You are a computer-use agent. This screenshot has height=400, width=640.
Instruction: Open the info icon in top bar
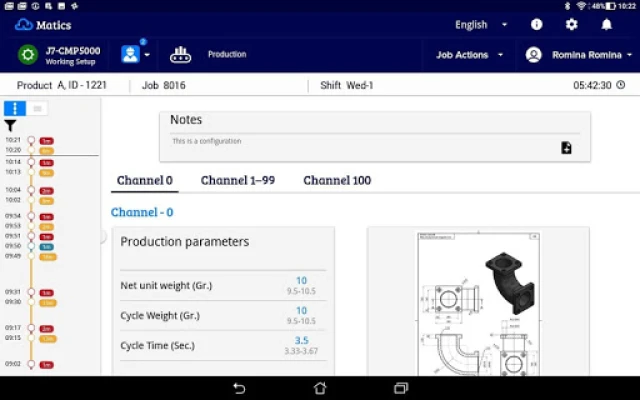point(537,24)
